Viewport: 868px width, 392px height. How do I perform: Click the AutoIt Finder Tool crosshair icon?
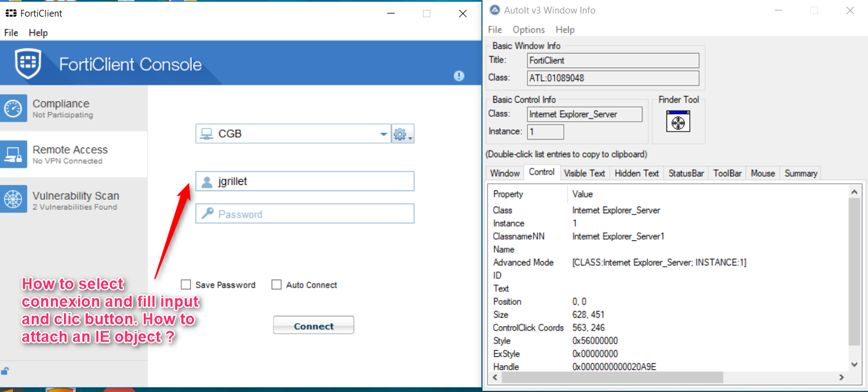[x=678, y=121]
